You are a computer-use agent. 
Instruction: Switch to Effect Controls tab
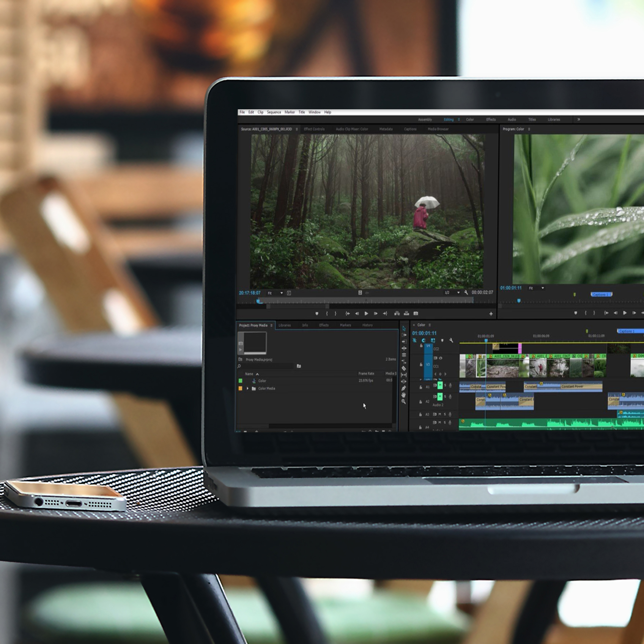(314, 129)
